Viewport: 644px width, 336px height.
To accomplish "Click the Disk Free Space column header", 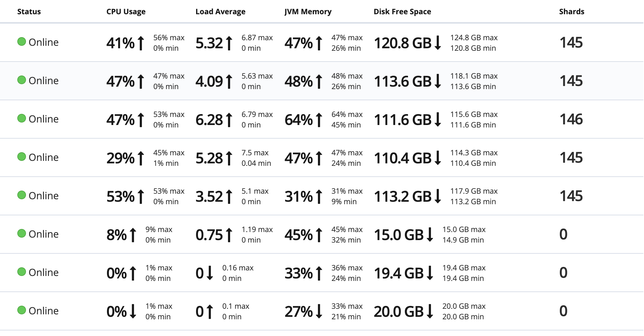I will 402,12.
